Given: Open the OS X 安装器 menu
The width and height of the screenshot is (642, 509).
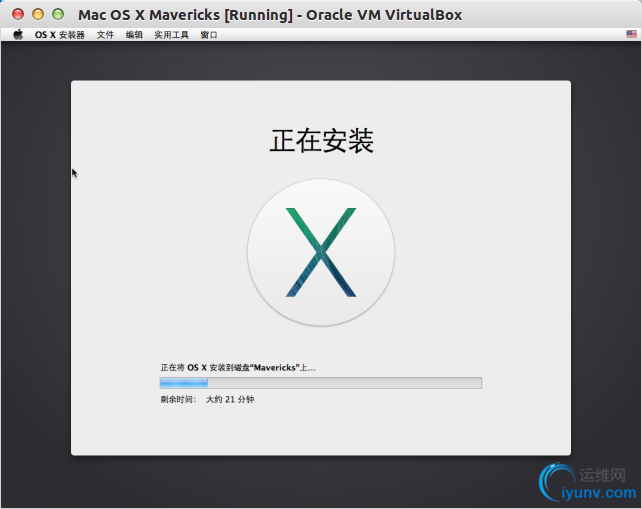Looking at the screenshot, I should pos(59,35).
